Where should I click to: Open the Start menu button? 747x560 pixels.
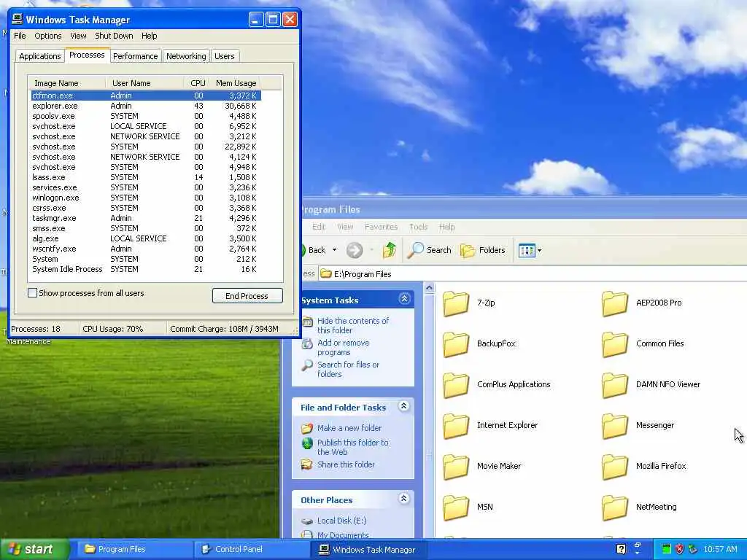click(x=34, y=549)
